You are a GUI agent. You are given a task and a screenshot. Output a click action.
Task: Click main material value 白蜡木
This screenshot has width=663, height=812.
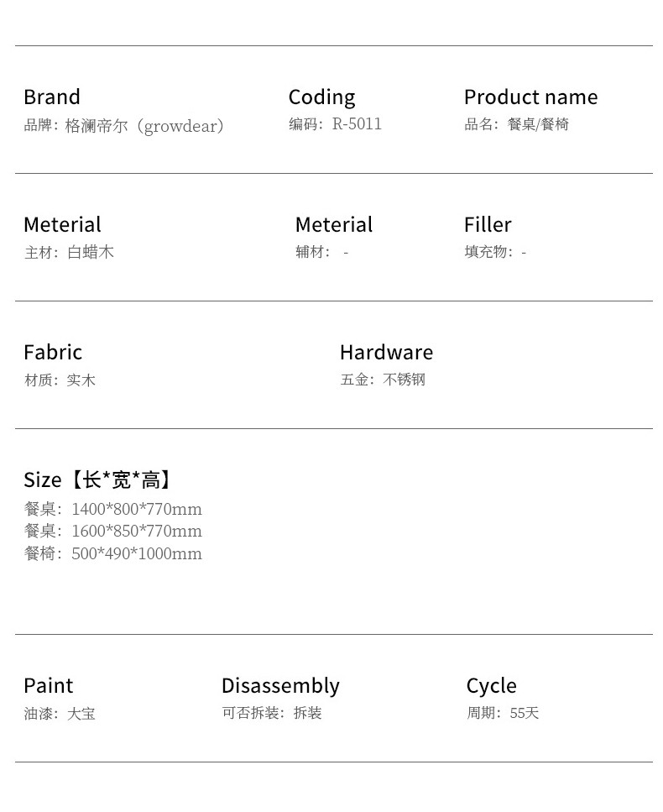coord(91,252)
